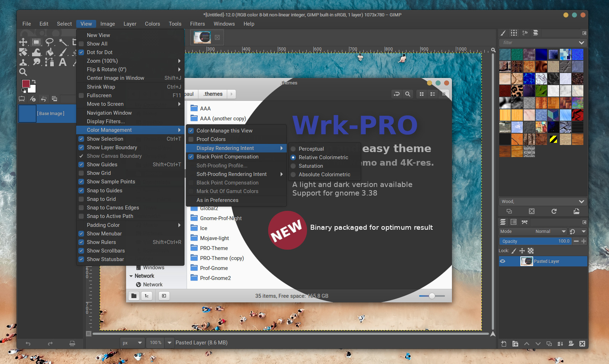Open the px units dropdown
The image size is (609, 364).
[132, 343]
